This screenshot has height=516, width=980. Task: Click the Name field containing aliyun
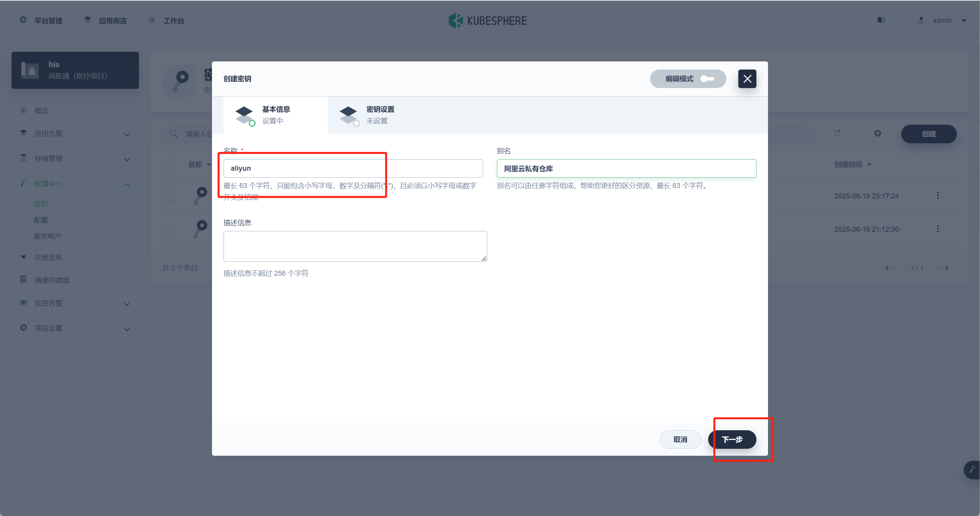coord(353,168)
